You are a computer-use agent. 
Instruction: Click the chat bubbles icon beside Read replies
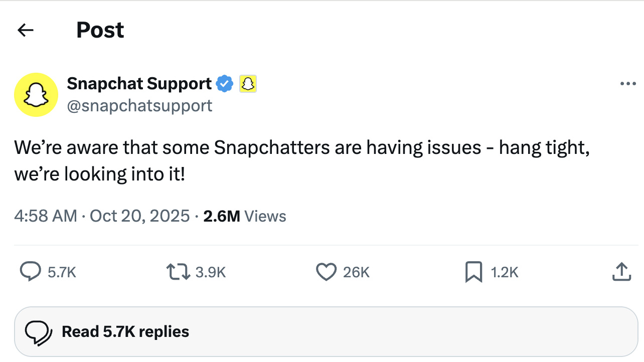(x=39, y=332)
